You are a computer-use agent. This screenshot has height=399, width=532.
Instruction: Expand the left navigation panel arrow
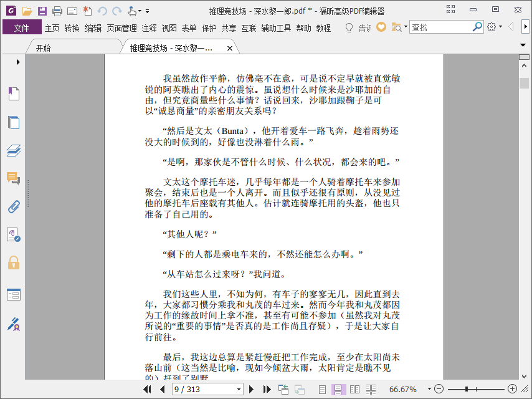18,62
